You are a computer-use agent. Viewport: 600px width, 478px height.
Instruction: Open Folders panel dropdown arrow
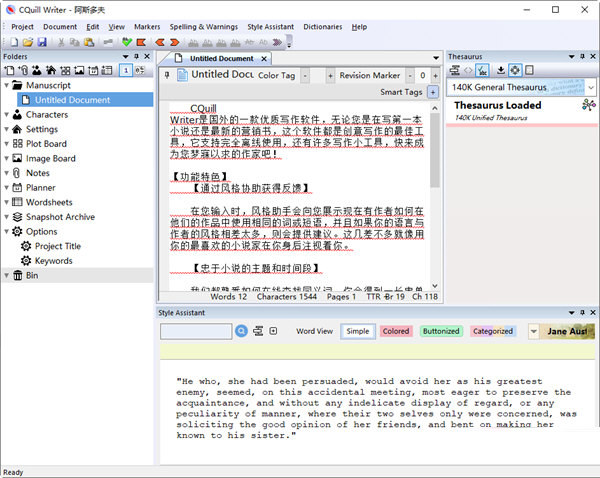[x=125, y=57]
